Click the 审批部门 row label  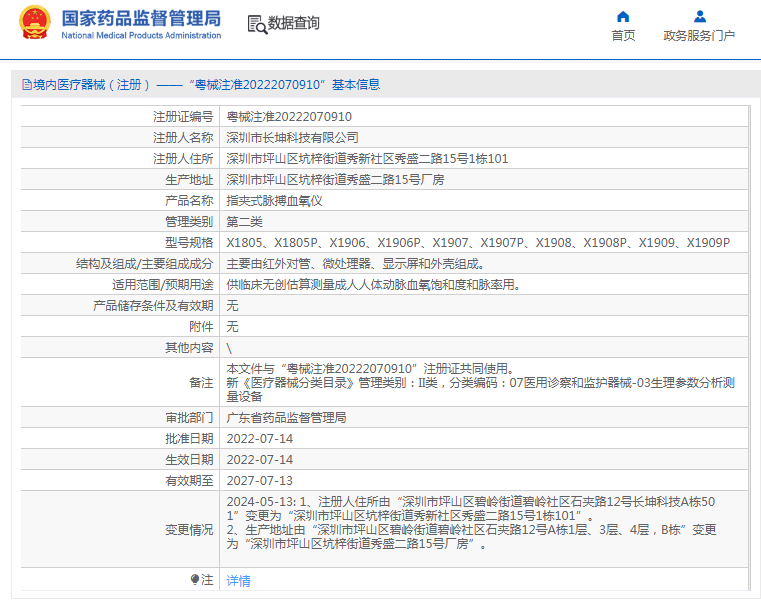(189, 418)
